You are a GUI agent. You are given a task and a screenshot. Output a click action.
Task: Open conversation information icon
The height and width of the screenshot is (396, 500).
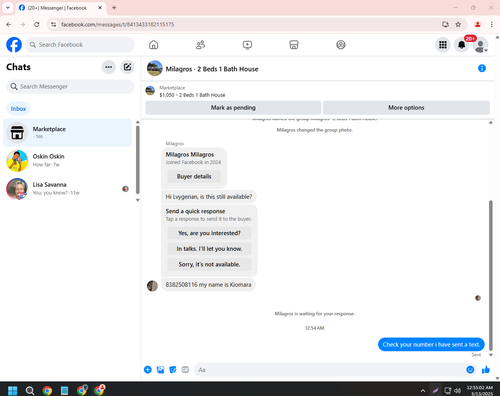pyautogui.click(x=482, y=68)
